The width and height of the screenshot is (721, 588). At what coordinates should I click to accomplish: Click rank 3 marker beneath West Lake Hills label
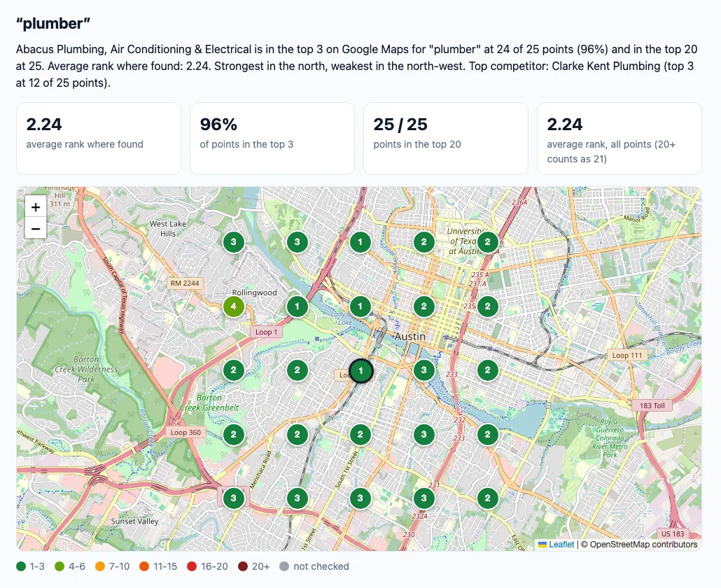pos(234,242)
